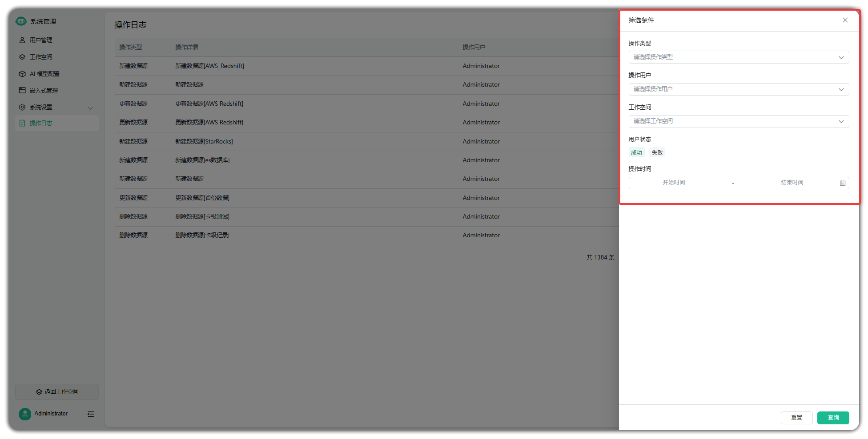This screenshot has width=868, height=439.
Task: Click the embedded management window icon
Action: (x=22, y=90)
